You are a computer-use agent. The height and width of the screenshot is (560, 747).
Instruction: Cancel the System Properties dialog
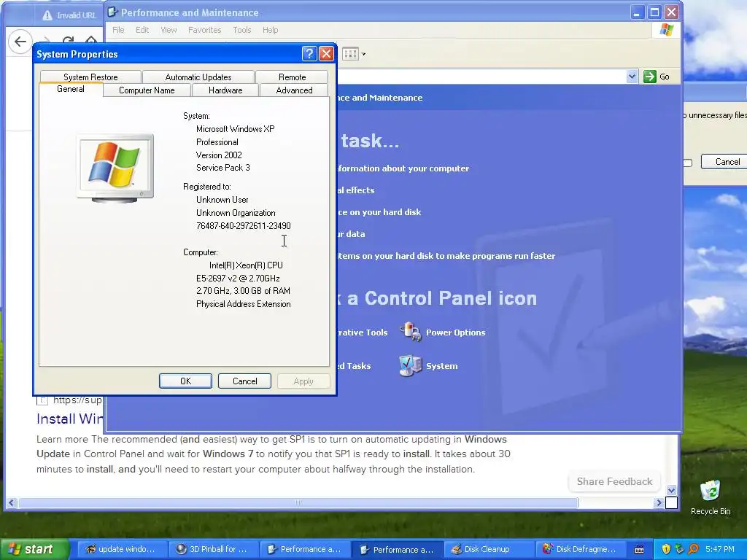[x=245, y=381]
